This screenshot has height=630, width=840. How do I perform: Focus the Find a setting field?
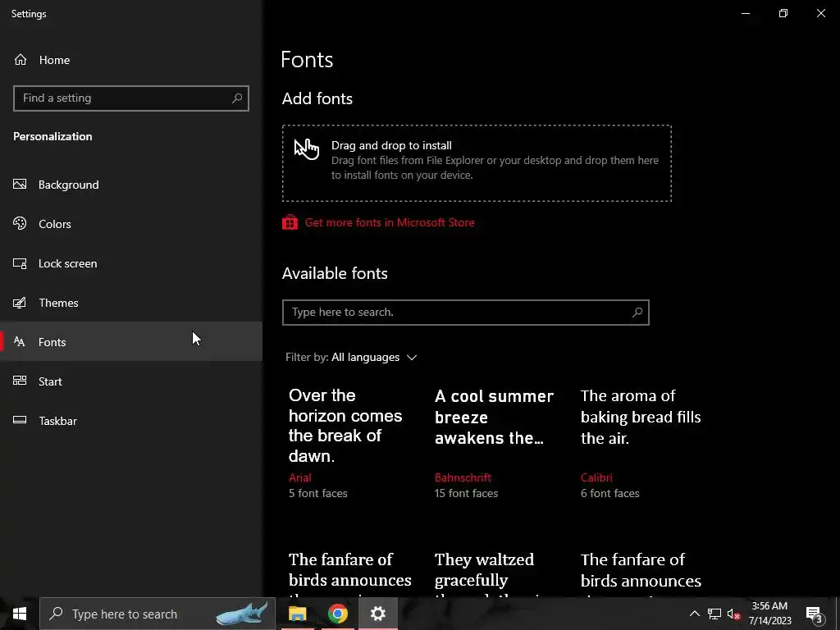coord(130,98)
